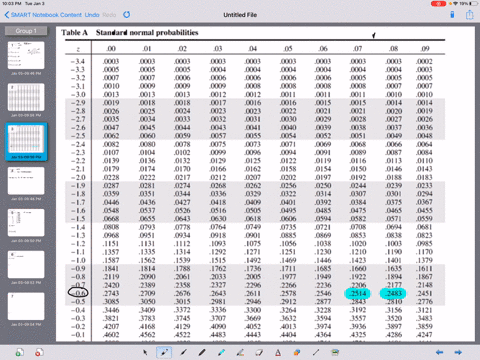480x360 pixels.
Task: Go to the previous page arrow
Action: coord(440,352)
